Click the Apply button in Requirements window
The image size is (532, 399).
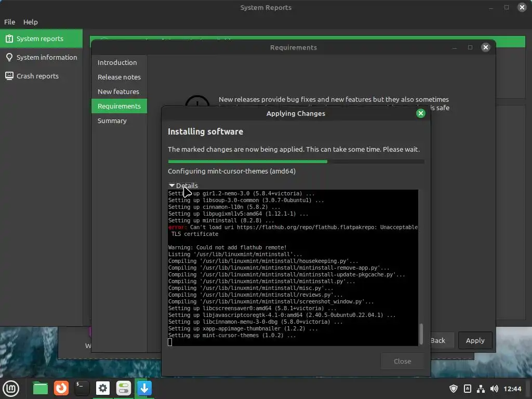pos(475,340)
